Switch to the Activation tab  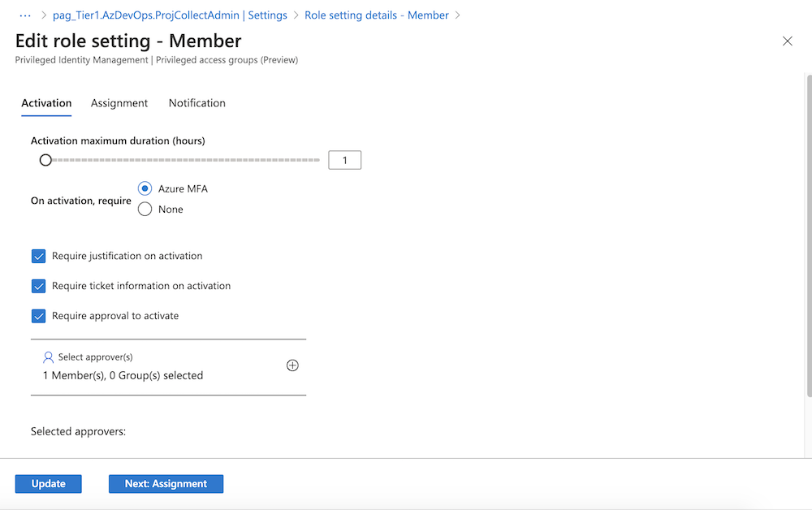[46, 103]
